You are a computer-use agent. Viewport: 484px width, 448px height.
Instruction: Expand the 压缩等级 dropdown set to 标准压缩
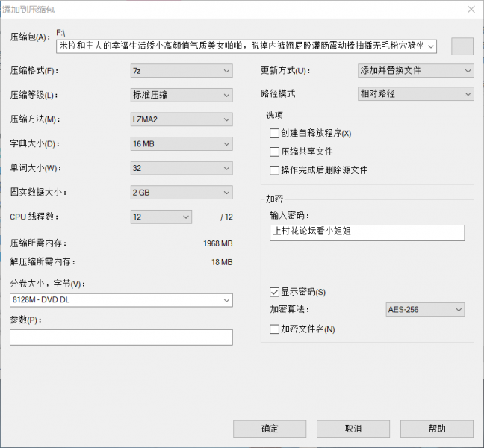[x=181, y=95]
